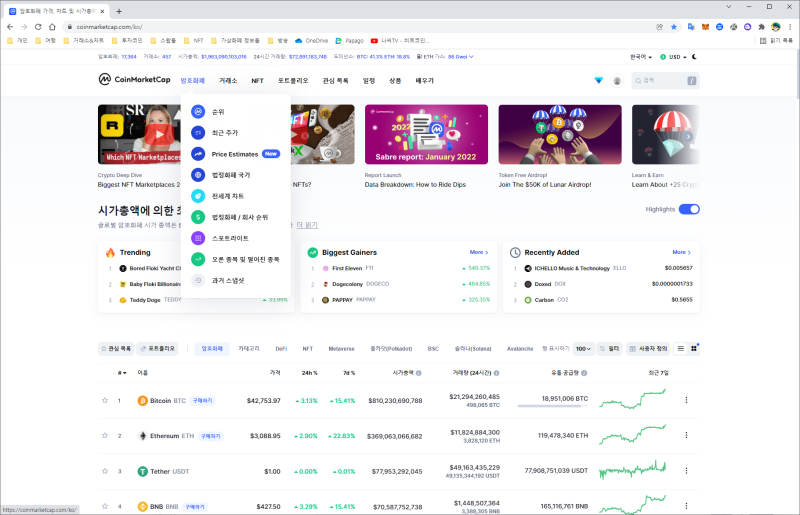Open Bitcoin row three-dot menu
This screenshot has width=800, height=515.
[x=686, y=400]
